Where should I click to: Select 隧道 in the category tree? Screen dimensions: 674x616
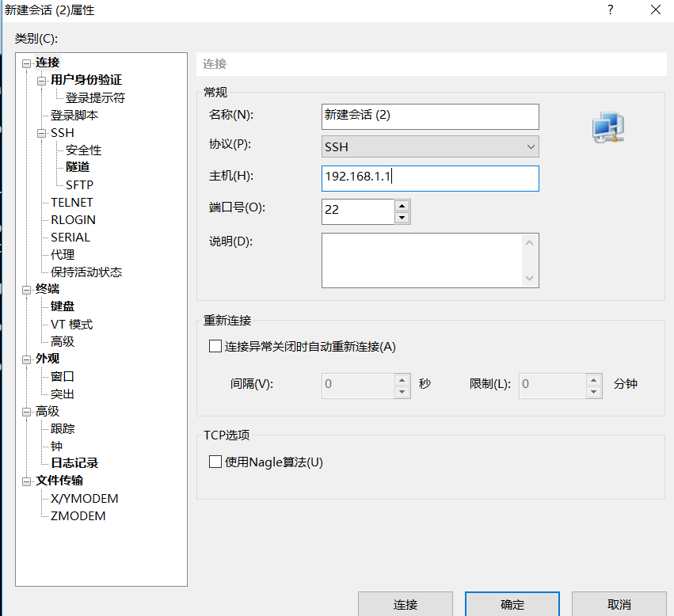click(x=78, y=167)
